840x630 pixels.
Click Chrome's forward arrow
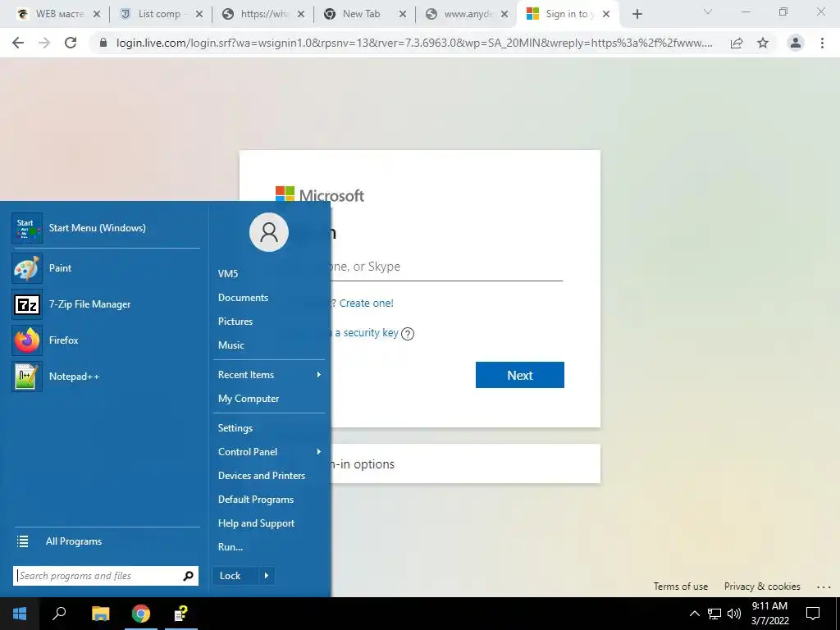coord(44,43)
